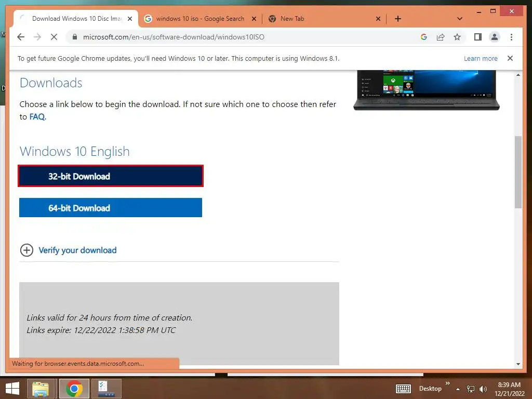Click the forward navigation arrow
Screen dimensions: 532x399
[x=37, y=37]
